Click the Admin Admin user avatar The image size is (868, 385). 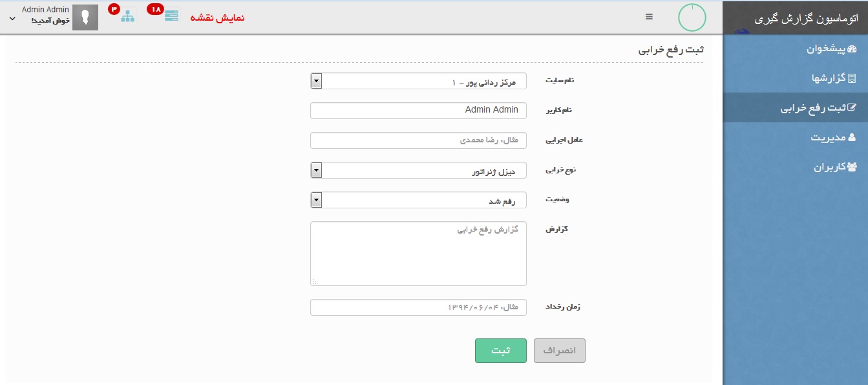(x=85, y=17)
